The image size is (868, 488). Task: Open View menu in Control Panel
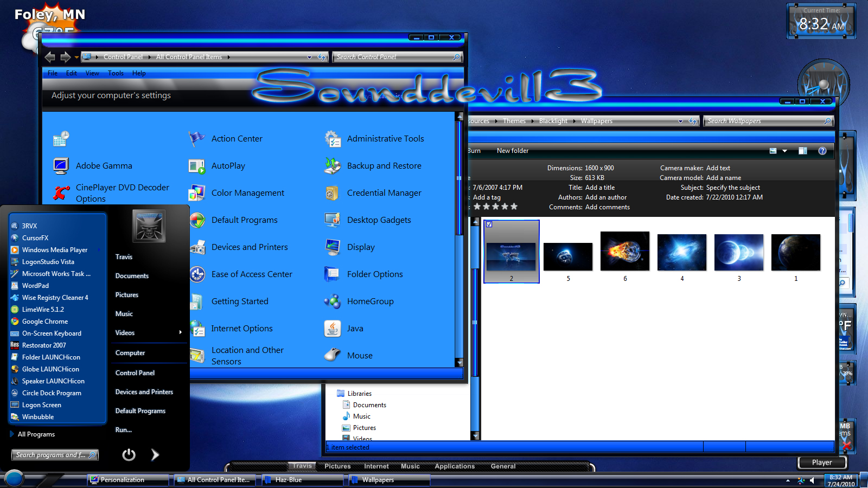pyautogui.click(x=92, y=73)
